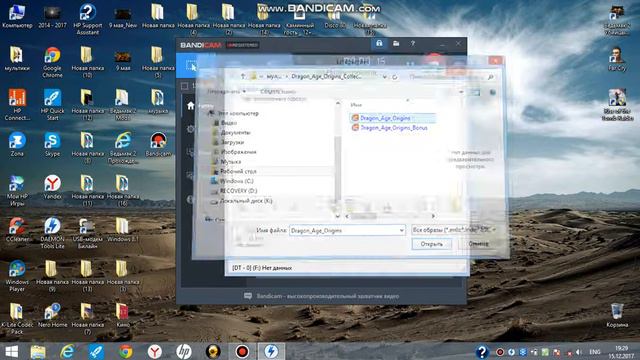Open the USB-модем Билайн desktop icon

(87, 233)
